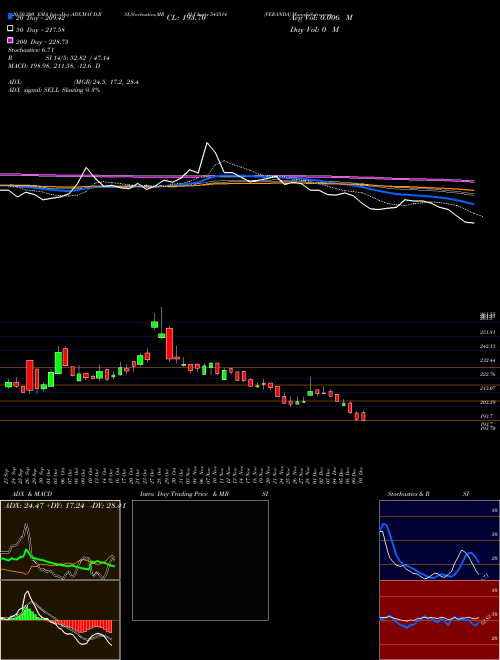Click the '(MGR) 24.5, 17.2, 28.4' ADX values
Viewport: 500px width, 660px height.
[x=106, y=82]
